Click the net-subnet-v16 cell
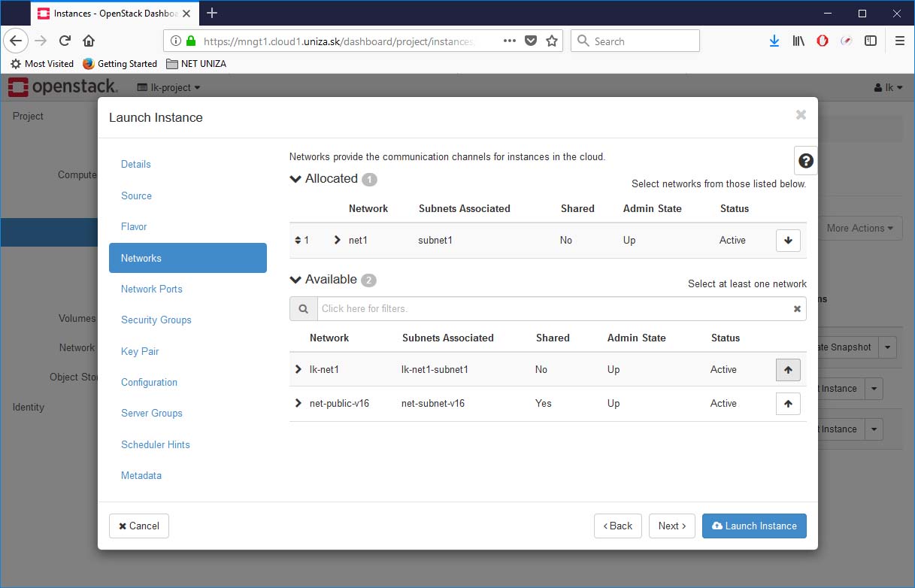 click(433, 404)
